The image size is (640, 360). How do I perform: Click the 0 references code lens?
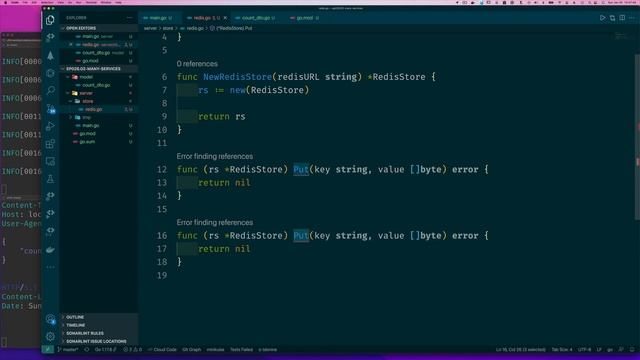(x=197, y=64)
